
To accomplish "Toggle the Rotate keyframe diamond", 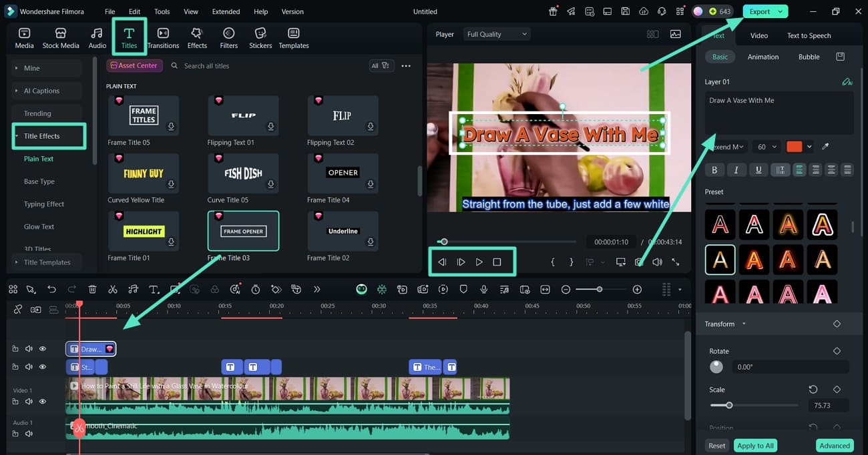I will point(837,351).
